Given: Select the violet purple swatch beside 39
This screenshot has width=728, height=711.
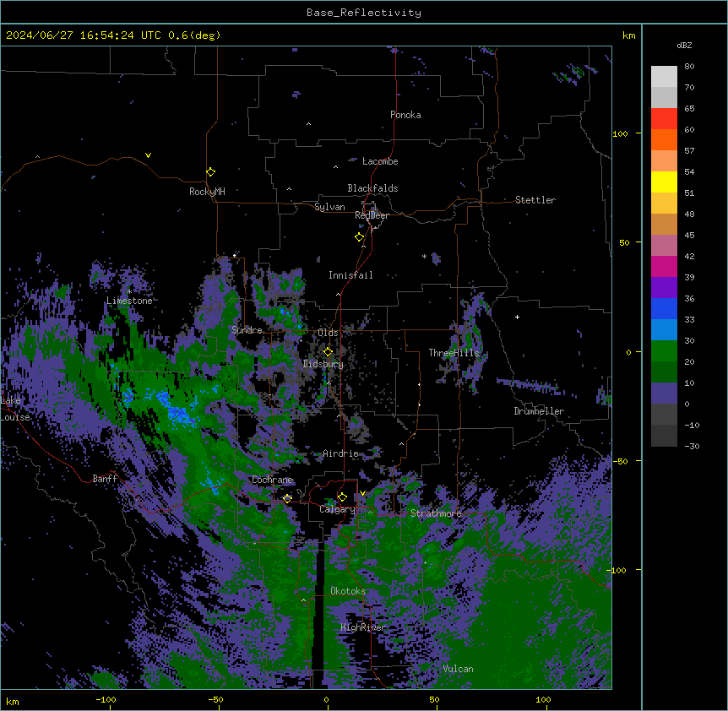Looking at the screenshot, I should (664, 288).
